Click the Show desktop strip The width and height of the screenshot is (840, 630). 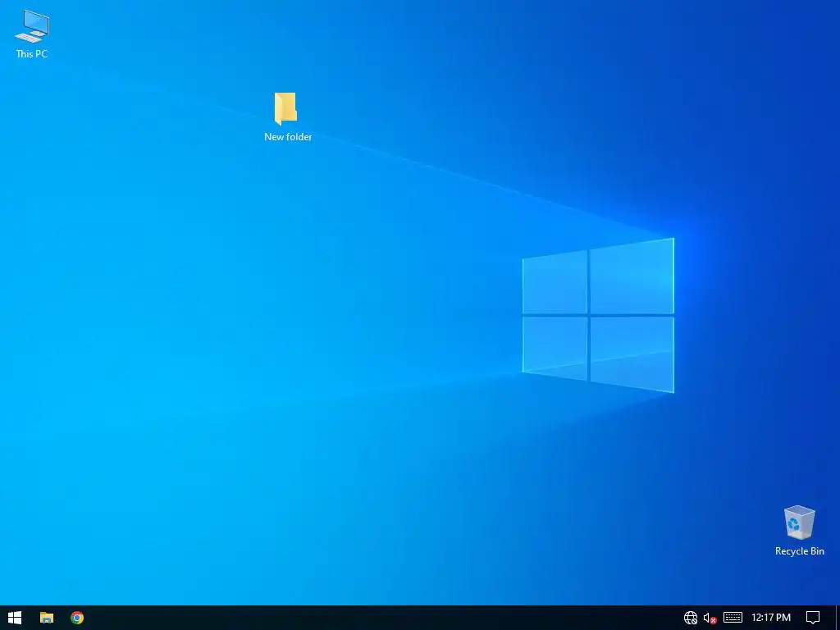[838, 618]
